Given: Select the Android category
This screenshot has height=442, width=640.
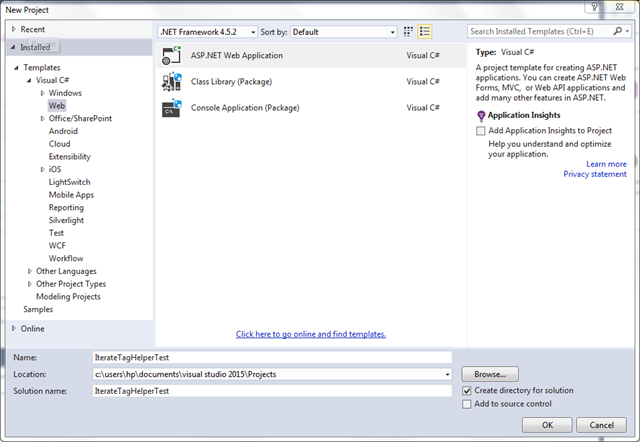Looking at the screenshot, I should click(63, 131).
